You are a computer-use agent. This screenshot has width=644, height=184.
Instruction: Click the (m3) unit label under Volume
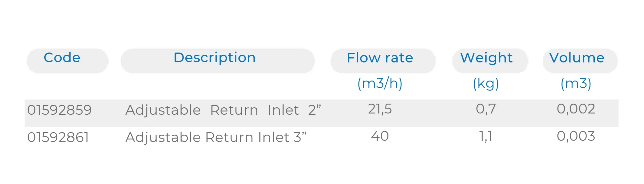point(576,83)
